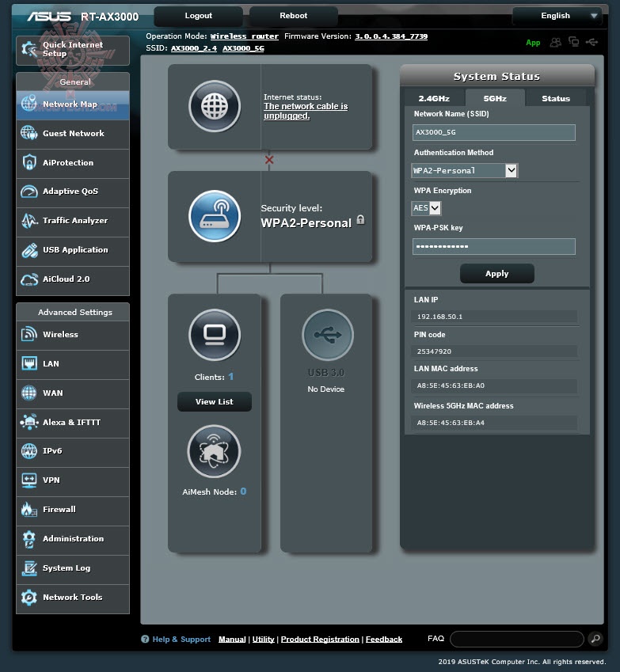Click the blue router icon in network map
Viewport: 620px width, 672px height.
tap(215, 216)
